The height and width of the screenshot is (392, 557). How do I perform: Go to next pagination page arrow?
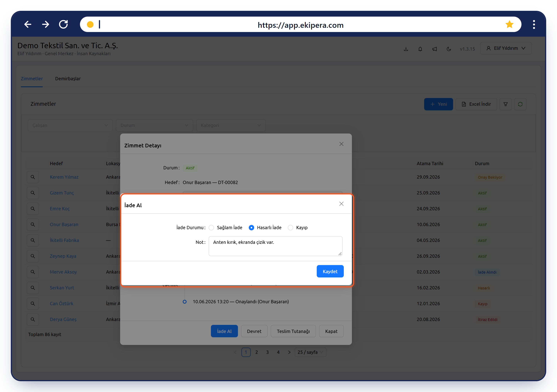tap(289, 352)
